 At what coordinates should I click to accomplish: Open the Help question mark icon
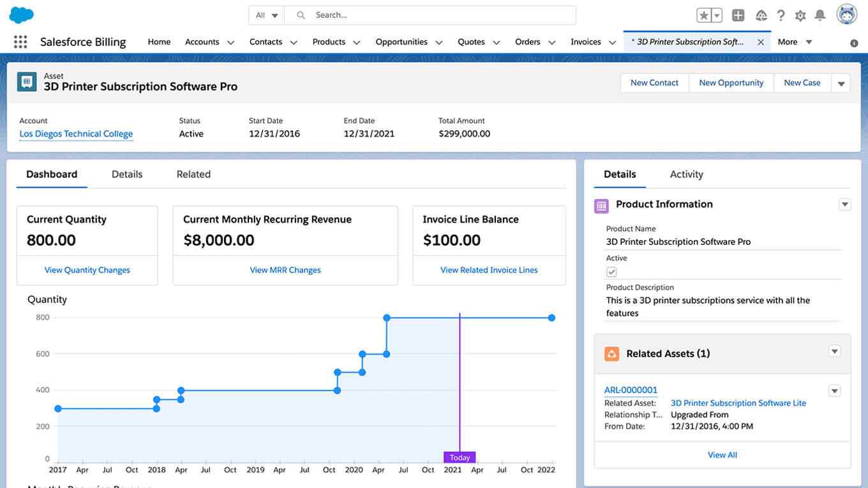pyautogui.click(x=781, y=15)
